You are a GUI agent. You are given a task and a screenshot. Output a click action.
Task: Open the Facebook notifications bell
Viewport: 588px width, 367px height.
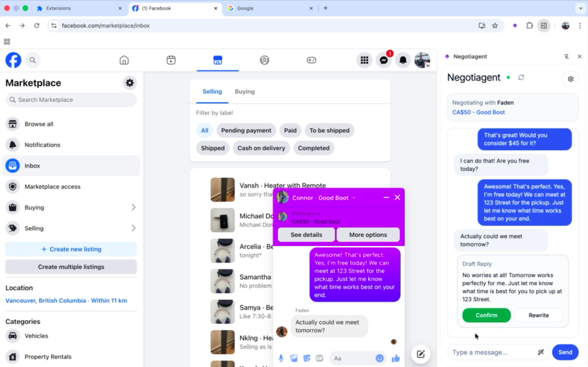[x=403, y=60]
